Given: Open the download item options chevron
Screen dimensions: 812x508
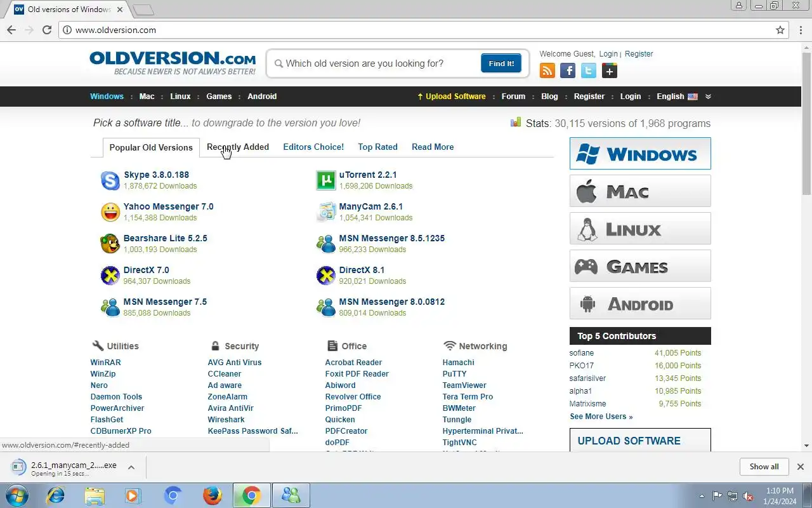Looking at the screenshot, I should pyautogui.click(x=131, y=467).
